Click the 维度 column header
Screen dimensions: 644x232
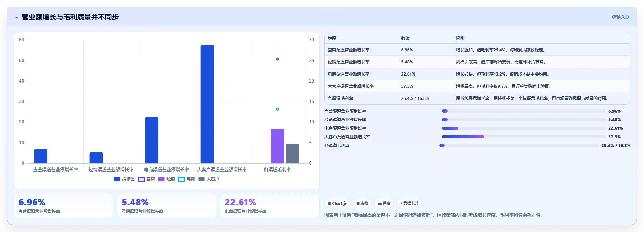tap(332, 38)
